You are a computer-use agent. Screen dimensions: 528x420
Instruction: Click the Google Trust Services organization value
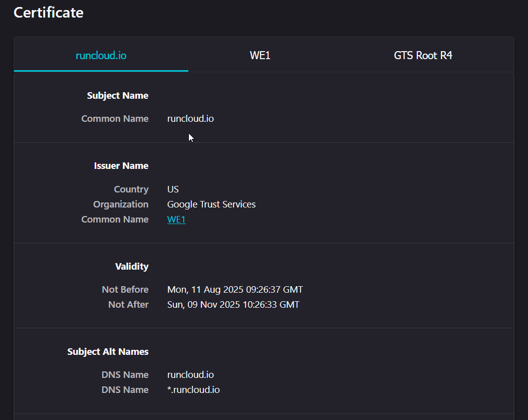tap(211, 204)
